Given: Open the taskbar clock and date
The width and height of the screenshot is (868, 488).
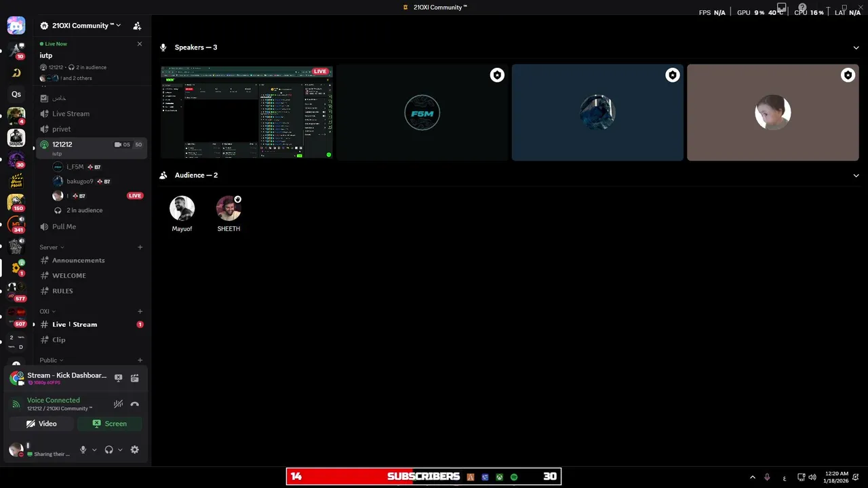Looking at the screenshot, I should 835,477.
